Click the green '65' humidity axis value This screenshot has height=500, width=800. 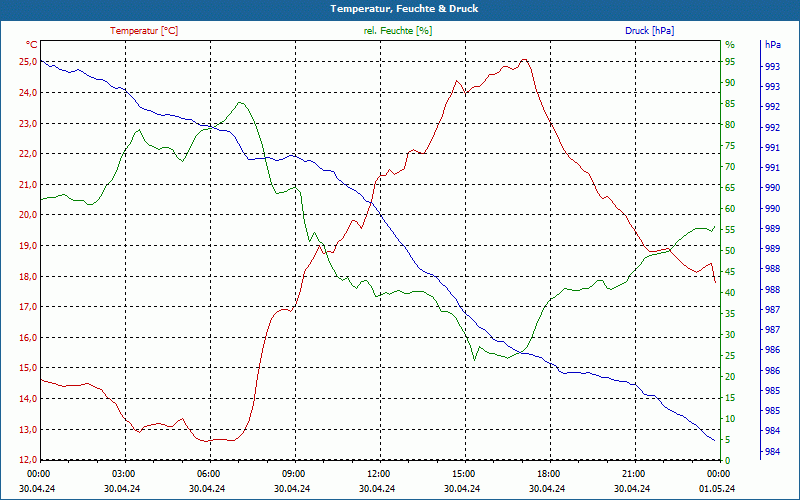(730, 188)
